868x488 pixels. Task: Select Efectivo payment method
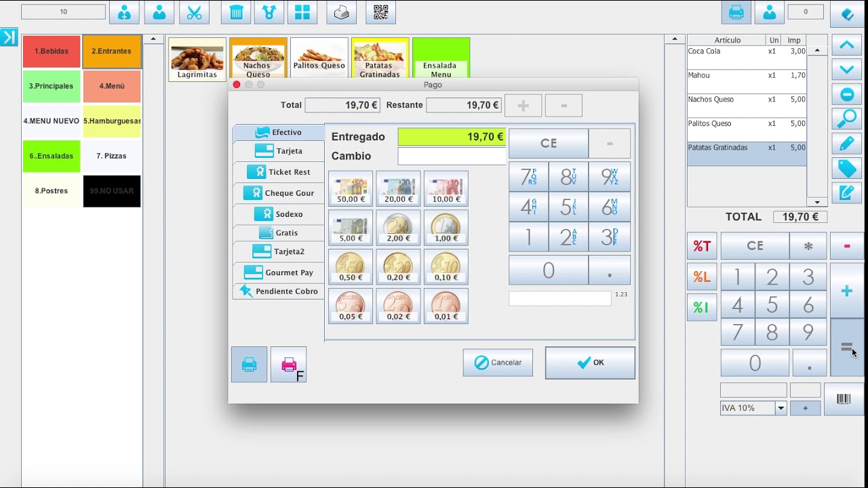[x=279, y=132]
